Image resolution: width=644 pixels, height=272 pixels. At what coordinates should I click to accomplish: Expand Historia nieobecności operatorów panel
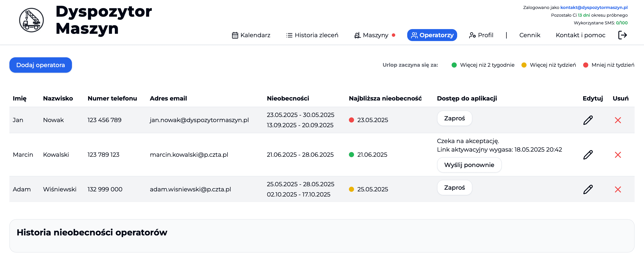[x=322, y=236]
